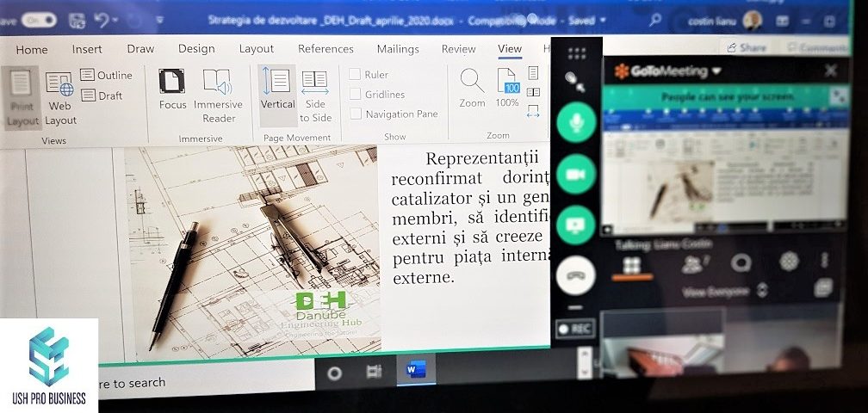
Task: Enable the Gridlines checkbox
Action: (x=355, y=94)
